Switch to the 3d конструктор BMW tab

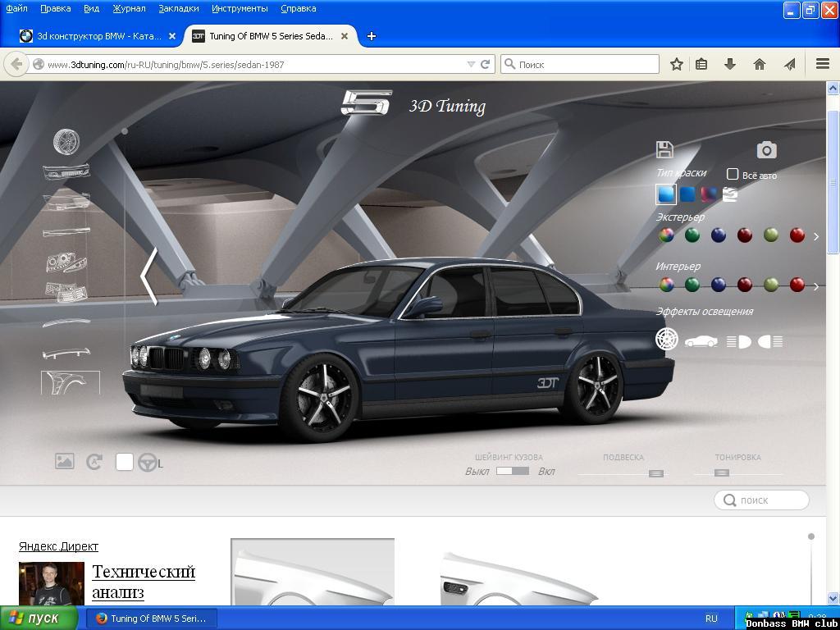pos(94,36)
